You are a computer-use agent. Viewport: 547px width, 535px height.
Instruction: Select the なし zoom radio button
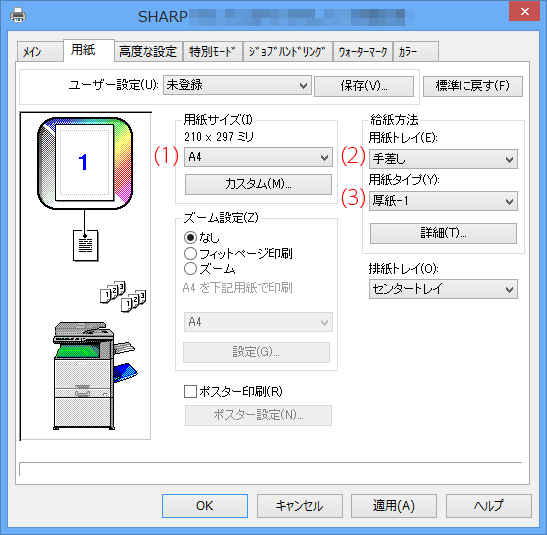pos(190,238)
